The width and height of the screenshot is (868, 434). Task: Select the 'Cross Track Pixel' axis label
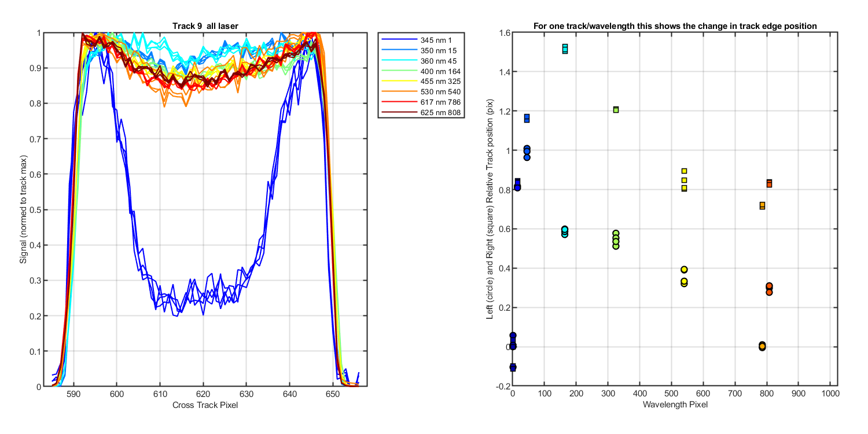tap(205, 405)
